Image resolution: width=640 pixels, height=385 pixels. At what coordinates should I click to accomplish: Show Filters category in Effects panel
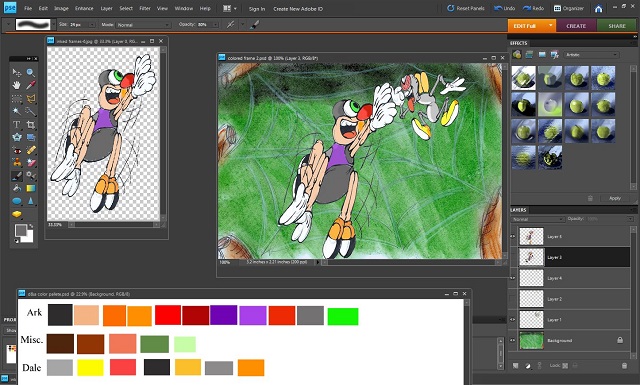[517, 54]
